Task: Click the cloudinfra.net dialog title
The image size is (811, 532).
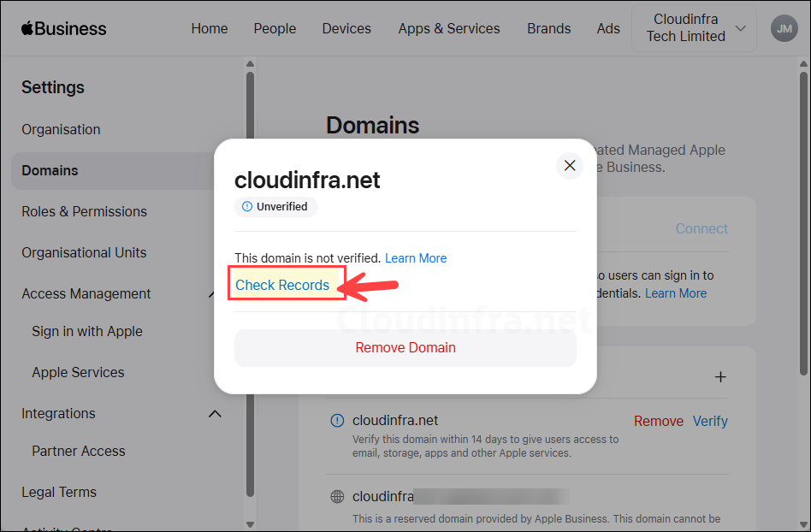Action: [x=307, y=180]
